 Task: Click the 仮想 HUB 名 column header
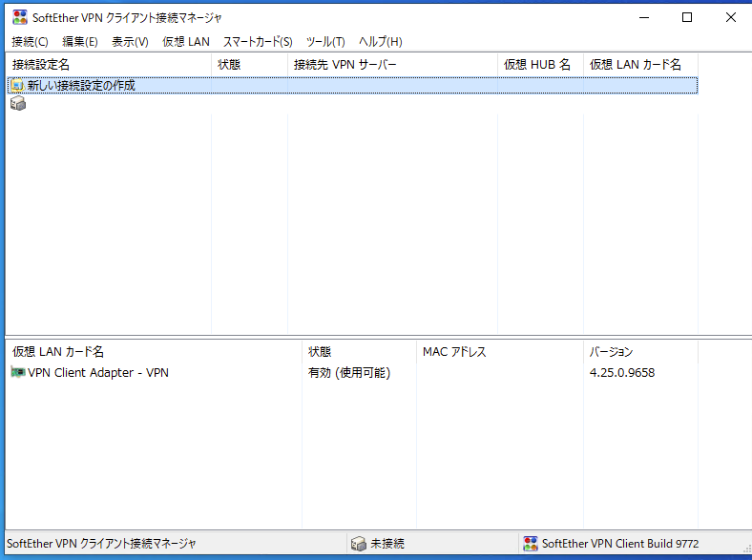pyautogui.click(x=540, y=65)
